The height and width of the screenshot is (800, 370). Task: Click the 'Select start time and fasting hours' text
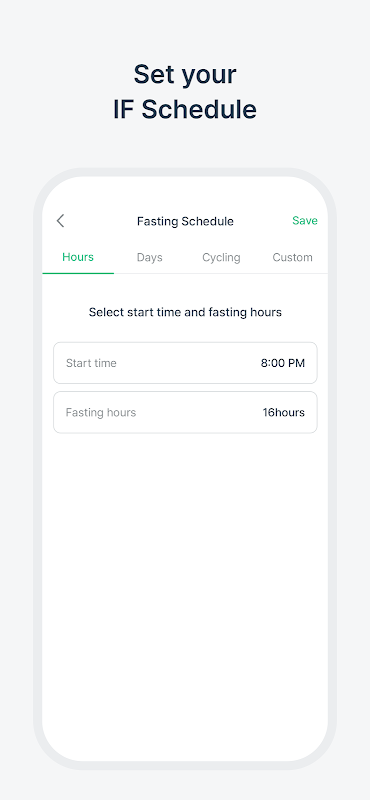pos(185,312)
